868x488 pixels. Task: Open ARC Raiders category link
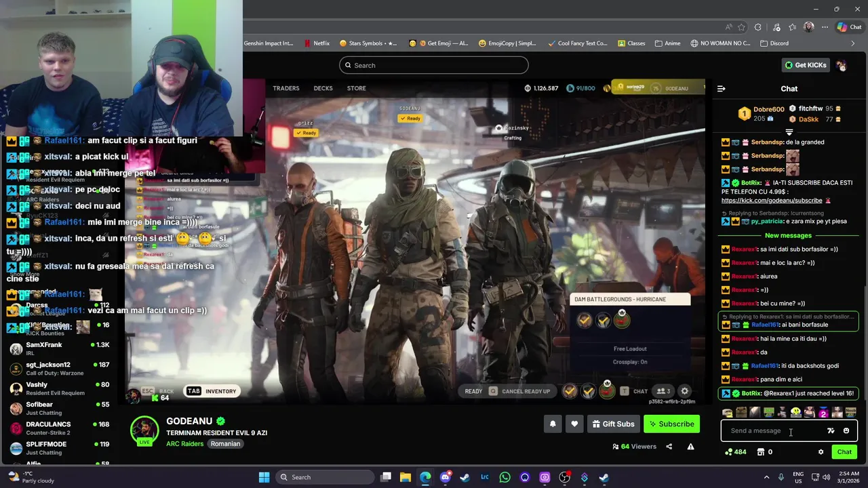coord(184,444)
